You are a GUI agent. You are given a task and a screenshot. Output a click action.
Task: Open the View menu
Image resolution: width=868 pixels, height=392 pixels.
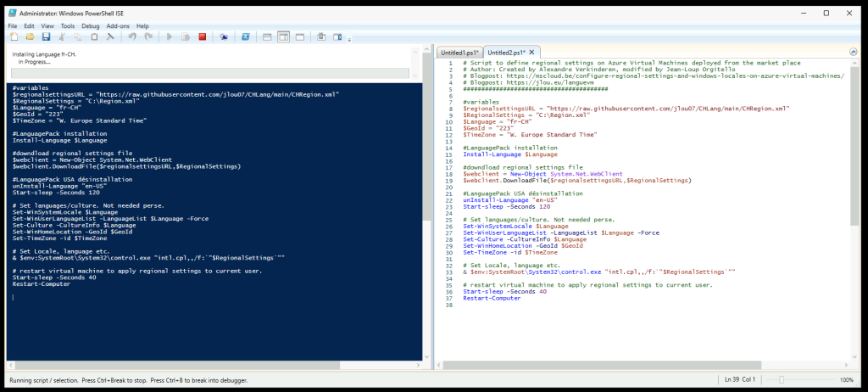pos(47,26)
